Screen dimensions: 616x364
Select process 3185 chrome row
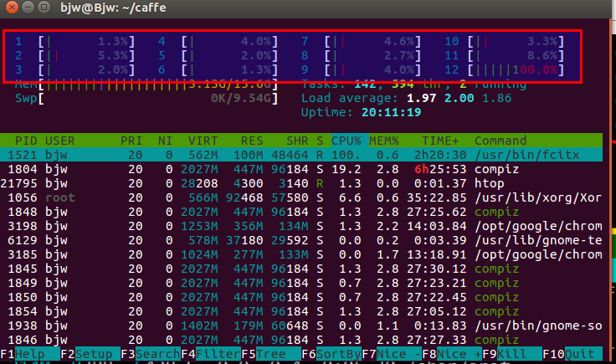tap(301, 254)
